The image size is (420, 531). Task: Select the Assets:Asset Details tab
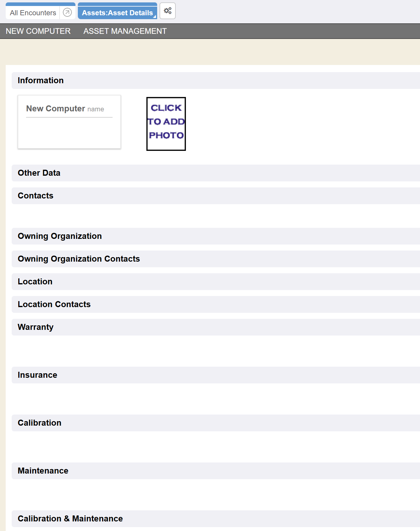[x=117, y=13]
